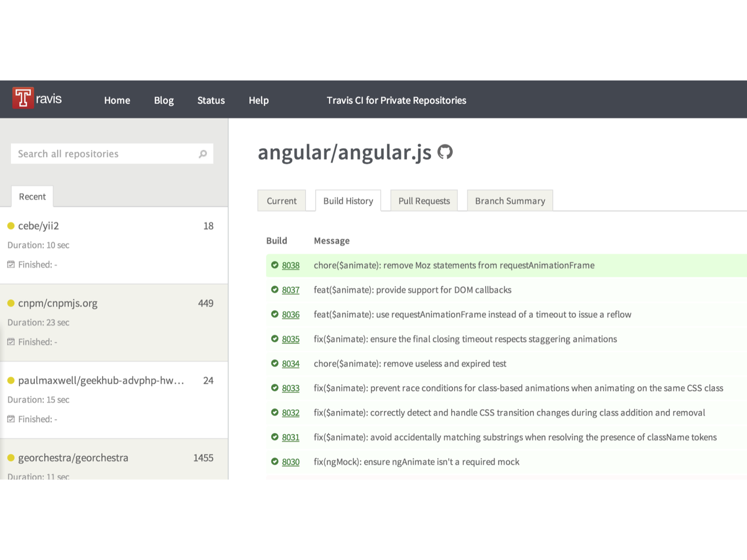Viewport: 747px width, 560px height.
Task: Click status dot next to cnpm/cnpmjs.org
Action: pos(11,303)
